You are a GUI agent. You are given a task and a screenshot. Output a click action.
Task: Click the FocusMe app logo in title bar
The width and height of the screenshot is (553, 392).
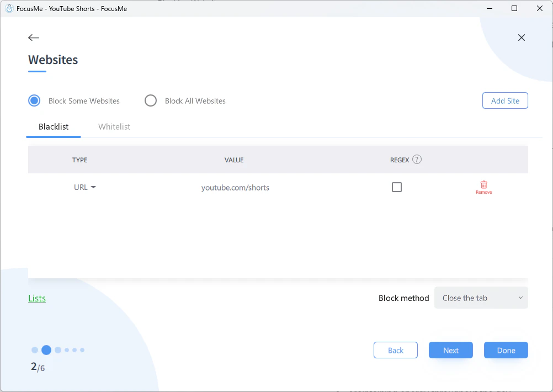[9, 8]
